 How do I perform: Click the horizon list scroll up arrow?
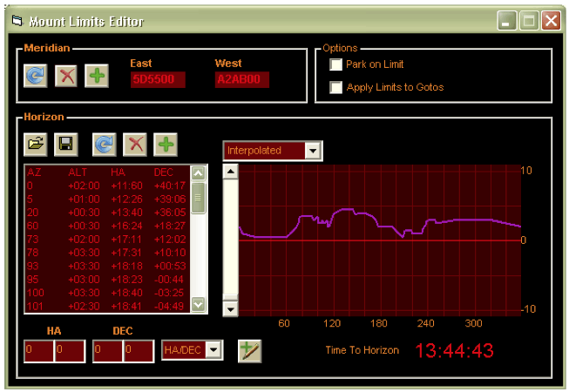tap(198, 173)
